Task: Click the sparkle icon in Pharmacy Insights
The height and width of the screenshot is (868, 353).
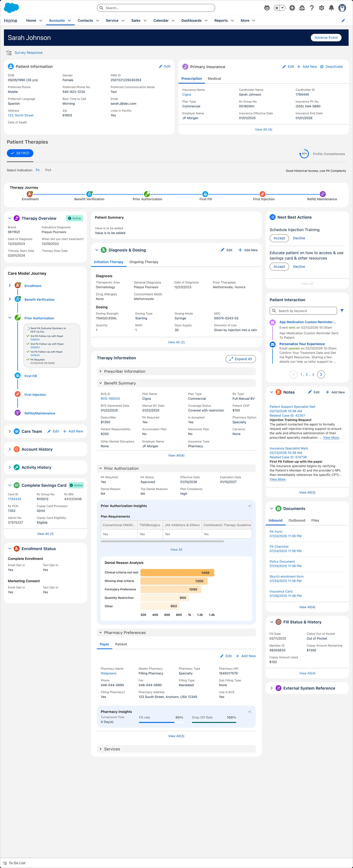Action: (x=250, y=712)
